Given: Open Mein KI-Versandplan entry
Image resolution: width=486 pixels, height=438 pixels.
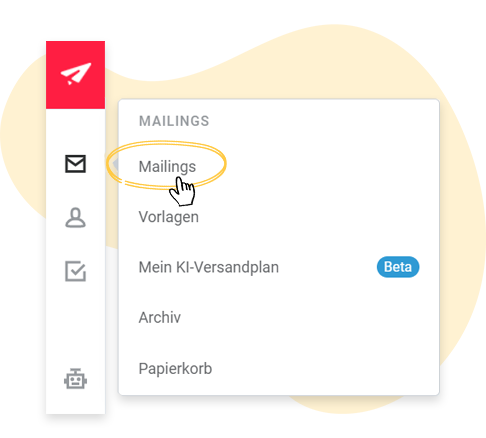Looking at the screenshot, I should [x=209, y=267].
